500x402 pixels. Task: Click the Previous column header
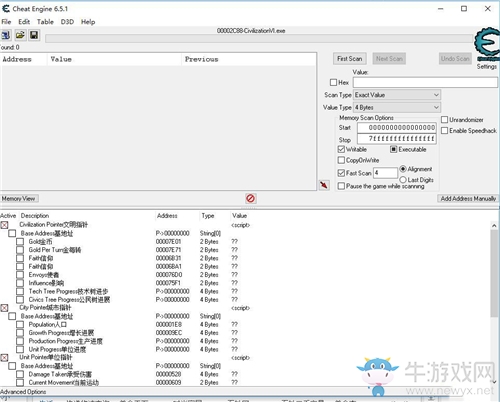point(202,59)
